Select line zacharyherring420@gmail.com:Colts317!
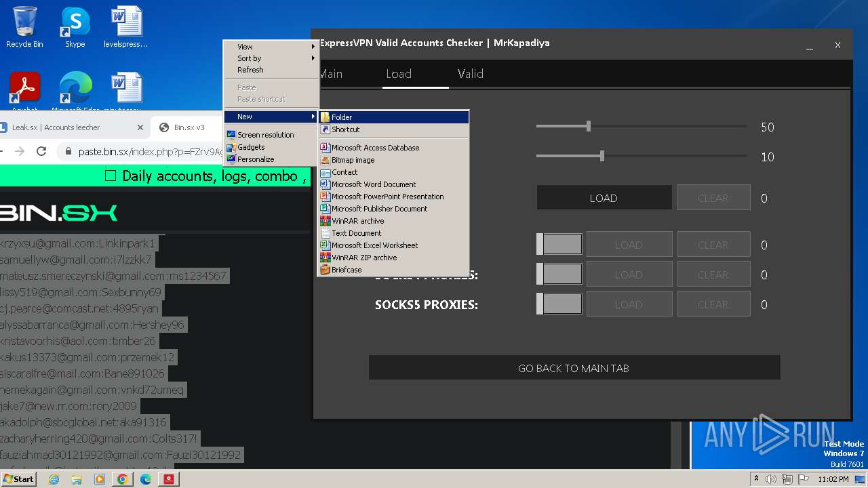 point(99,439)
